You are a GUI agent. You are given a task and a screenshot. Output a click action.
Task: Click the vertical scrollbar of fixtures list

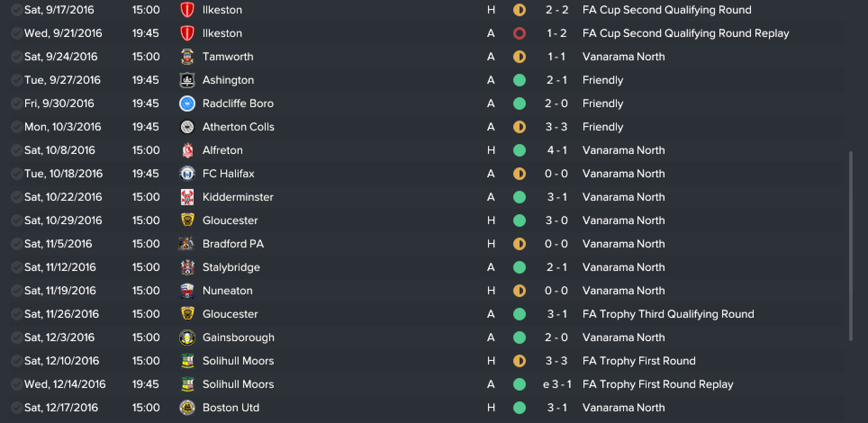tap(850, 246)
